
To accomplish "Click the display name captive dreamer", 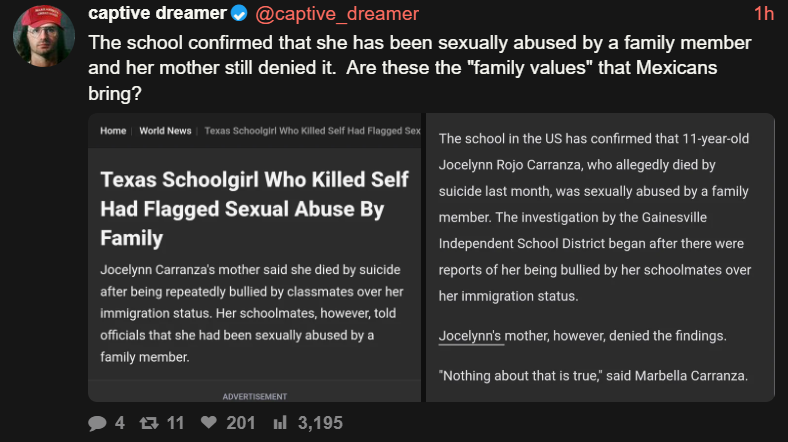I will pyautogui.click(x=156, y=14).
